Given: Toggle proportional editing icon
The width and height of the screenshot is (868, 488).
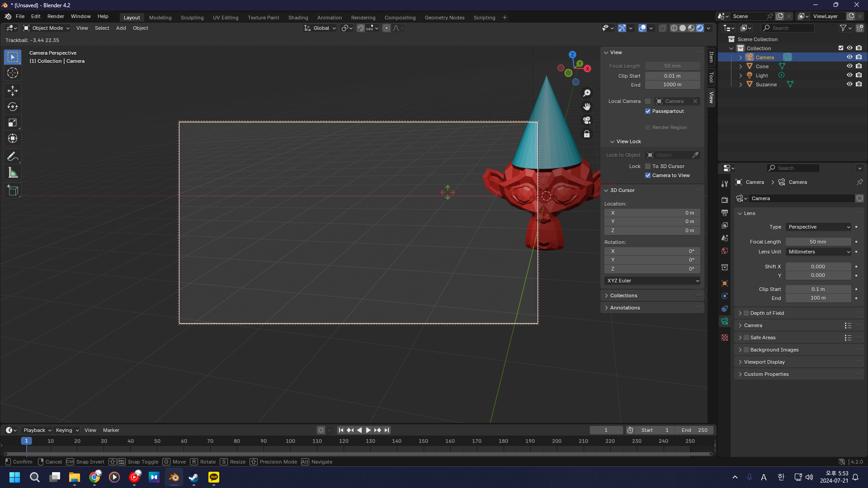Looking at the screenshot, I should [x=387, y=28].
